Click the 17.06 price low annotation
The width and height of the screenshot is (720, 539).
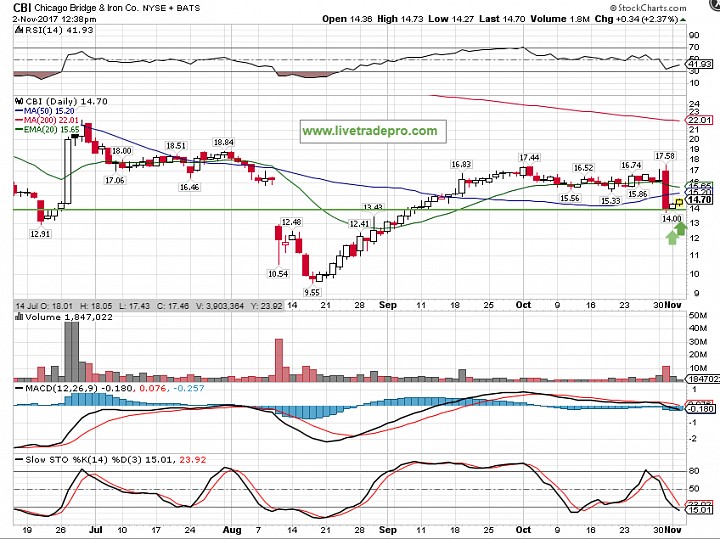pyautogui.click(x=114, y=180)
